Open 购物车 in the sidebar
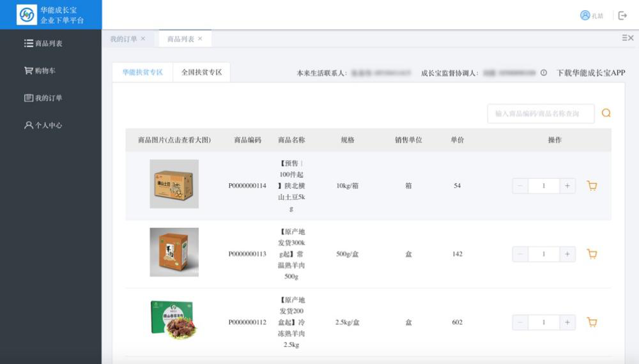 40,70
